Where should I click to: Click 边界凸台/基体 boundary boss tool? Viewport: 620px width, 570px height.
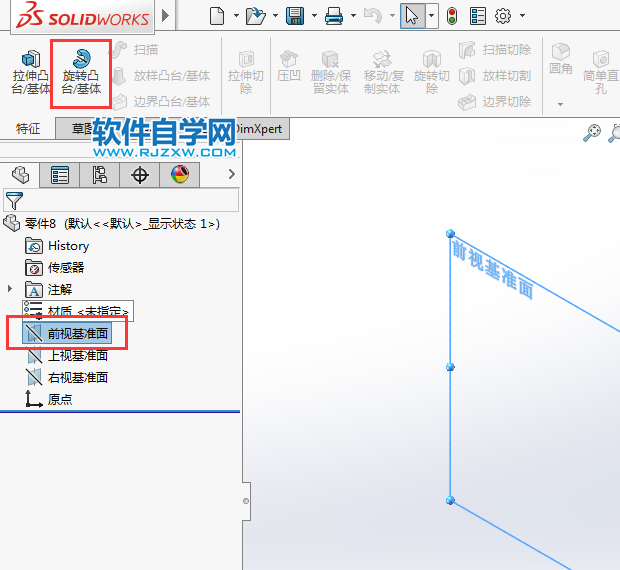pos(161,102)
